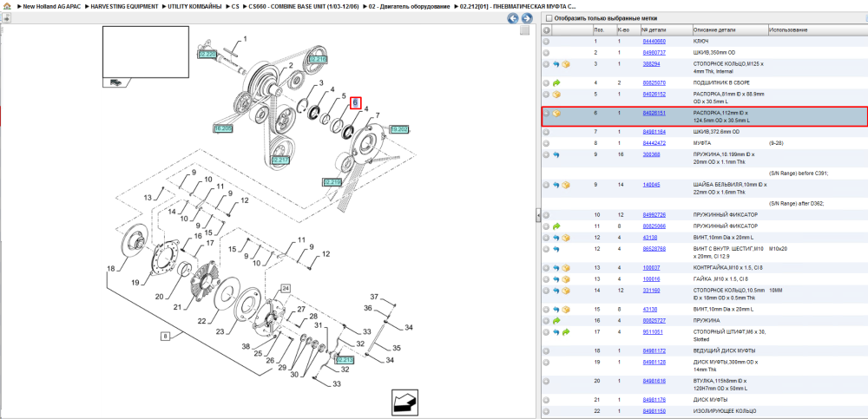Click diagram reference label 16.205
This screenshot has width=868, height=419.
coord(223,128)
